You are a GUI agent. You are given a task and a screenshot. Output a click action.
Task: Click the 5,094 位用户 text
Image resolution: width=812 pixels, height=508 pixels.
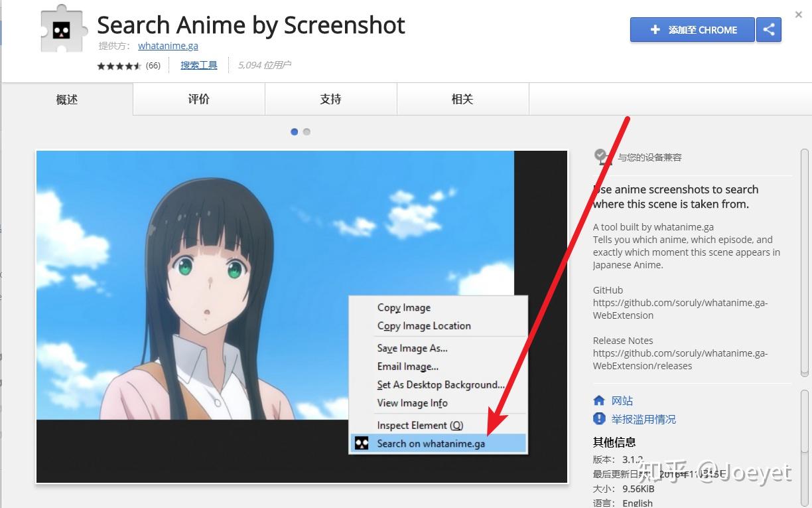click(264, 65)
